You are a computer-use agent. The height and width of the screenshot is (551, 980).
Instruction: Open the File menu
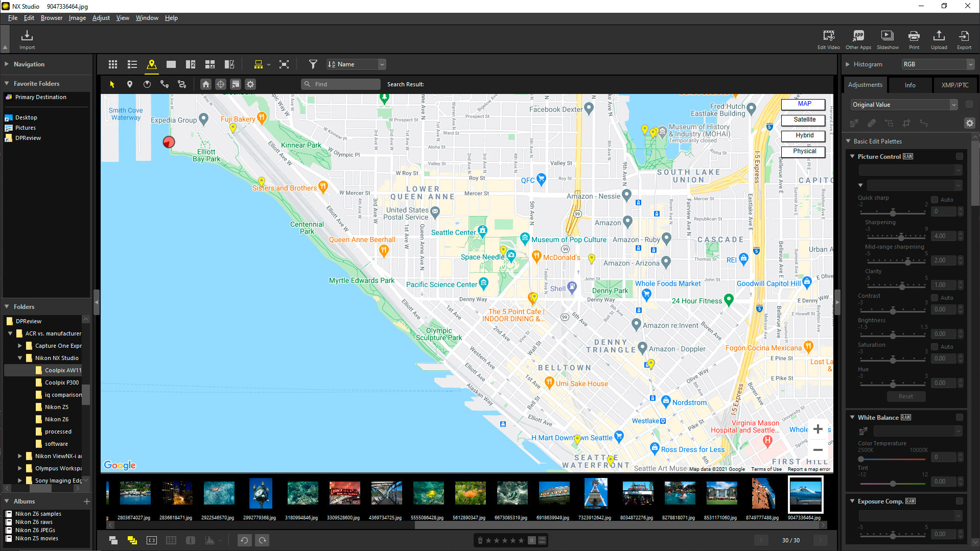pyautogui.click(x=13, y=18)
